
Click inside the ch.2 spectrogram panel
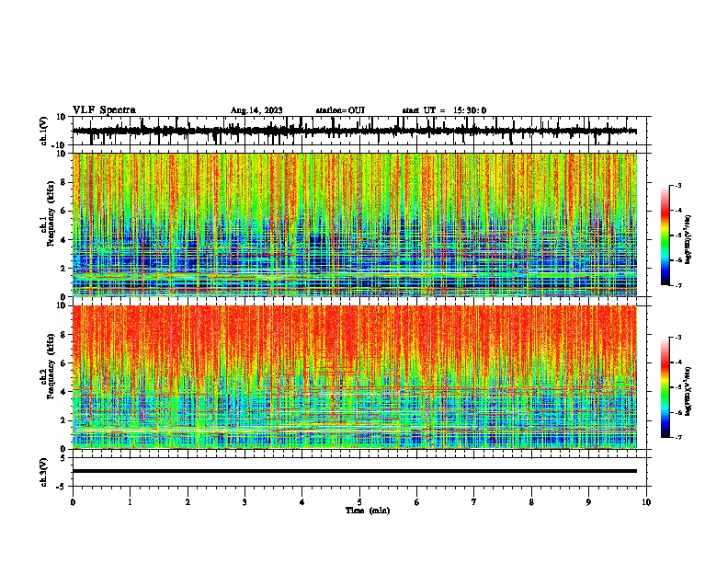[x=355, y=377]
